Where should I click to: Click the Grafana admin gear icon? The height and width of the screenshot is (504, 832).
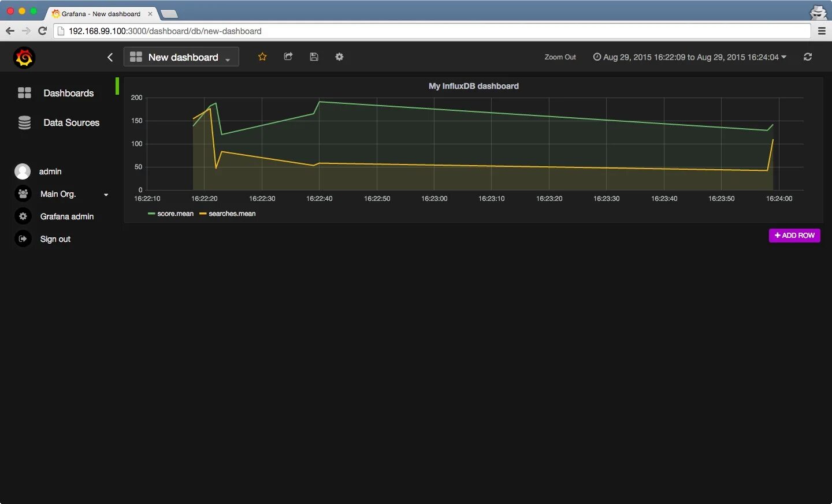pos(23,216)
